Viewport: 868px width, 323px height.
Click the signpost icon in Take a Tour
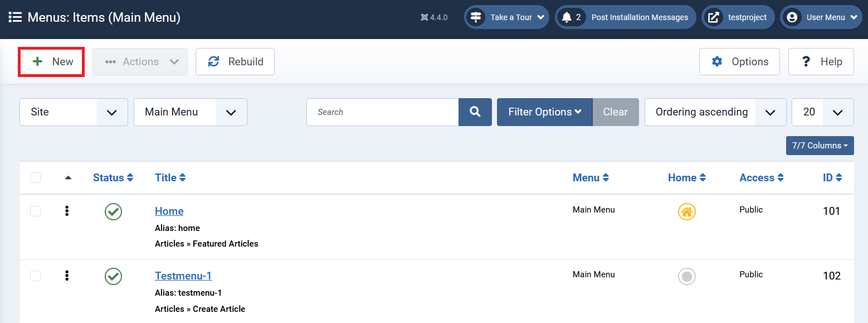click(x=475, y=17)
